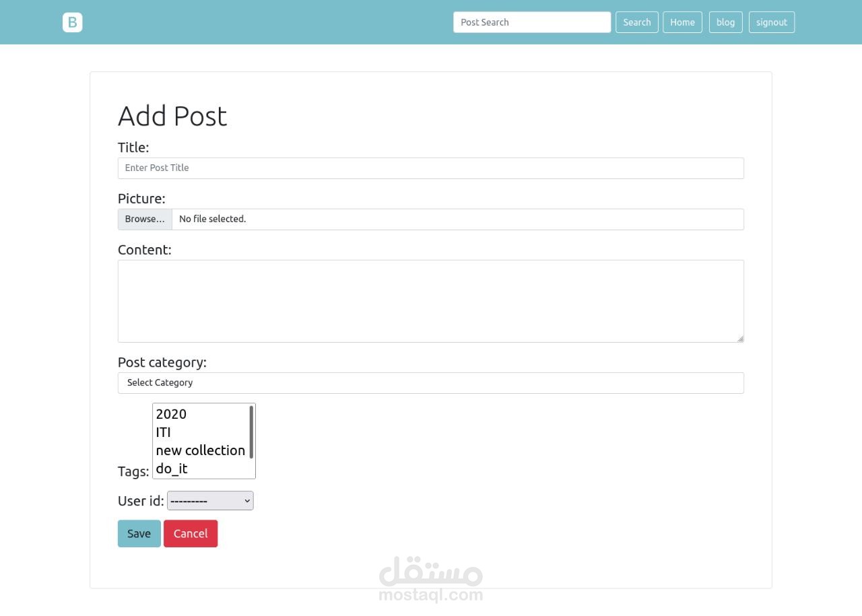The width and height of the screenshot is (862, 616).
Task: Open the blog page link
Action: (726, 22)
